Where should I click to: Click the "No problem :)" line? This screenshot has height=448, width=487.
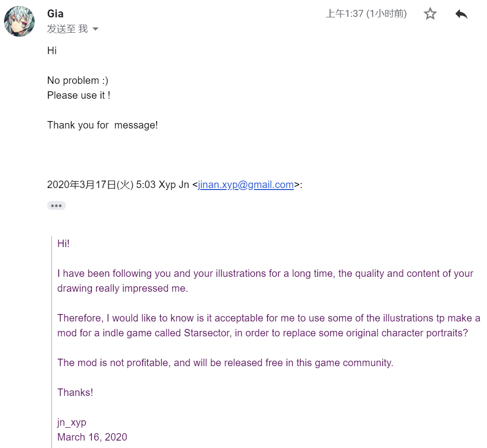pyautogui.click(x=77, y=80)
